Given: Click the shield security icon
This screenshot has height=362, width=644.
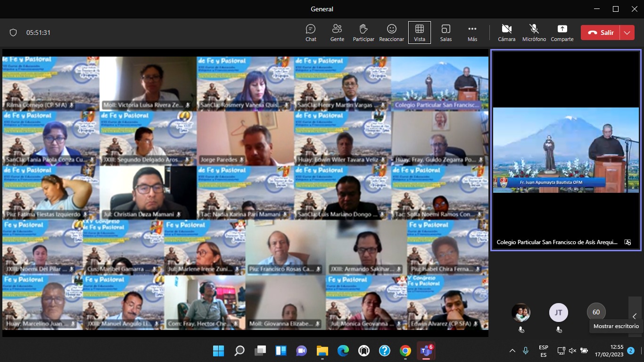Looking at the screenshot, I should 13,33.
